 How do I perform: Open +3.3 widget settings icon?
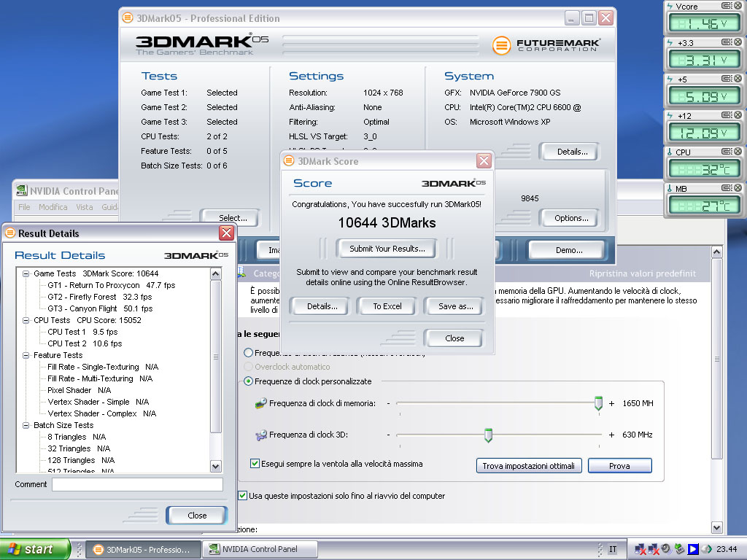[727, 42]
